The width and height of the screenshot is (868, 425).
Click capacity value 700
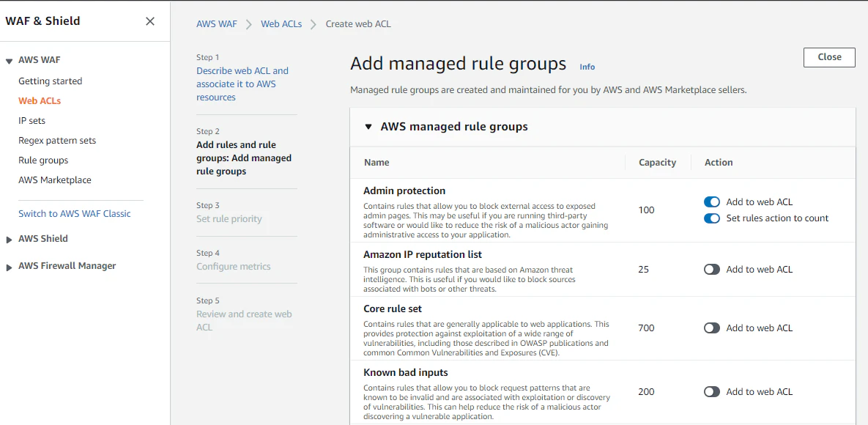pos(646,328)
